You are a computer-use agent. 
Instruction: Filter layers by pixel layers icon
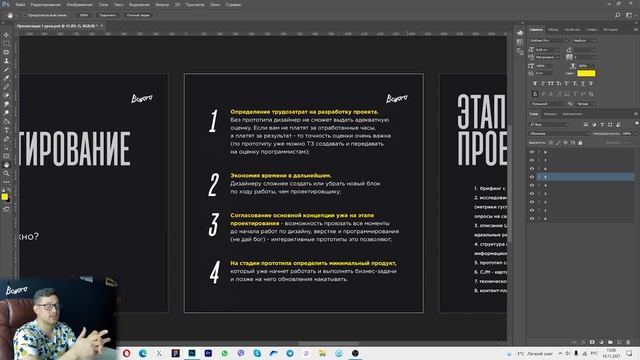[x=586, y=124]
